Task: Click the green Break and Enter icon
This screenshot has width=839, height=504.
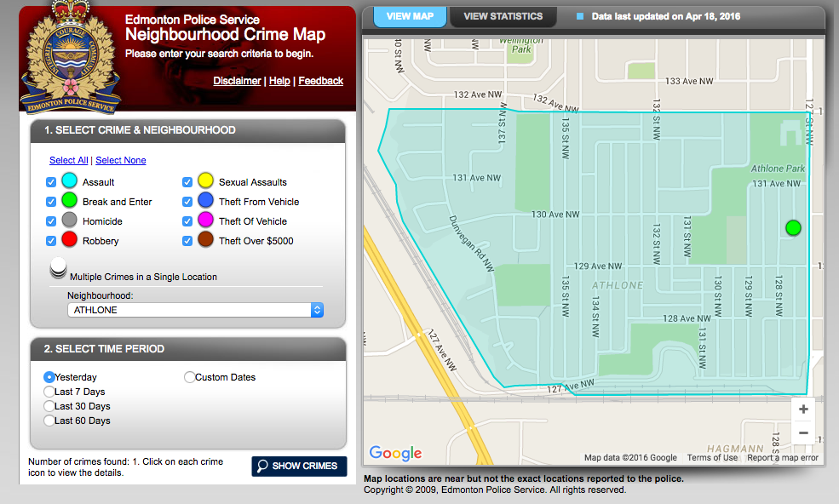Action: pos(69,202)
